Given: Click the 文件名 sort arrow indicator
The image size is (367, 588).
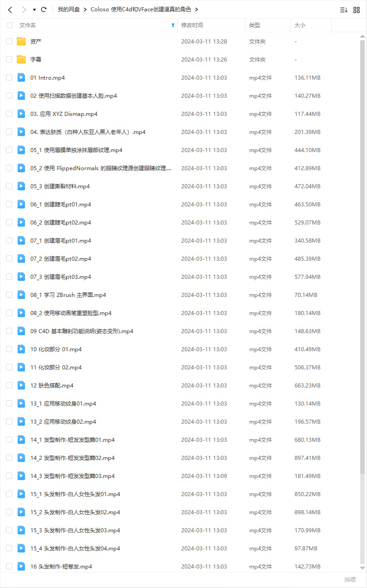Looking at the screenshot, I should (173, 26).
